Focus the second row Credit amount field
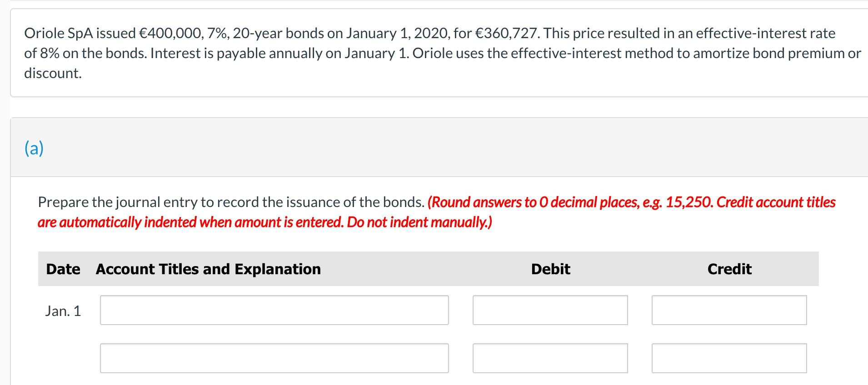 [x=729, y=358]
